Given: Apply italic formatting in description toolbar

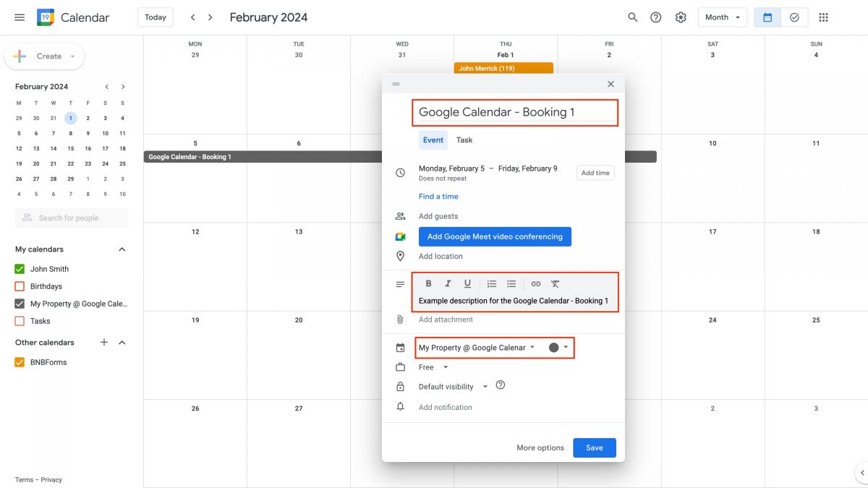Looking at the screenshot, I should 448,283.
